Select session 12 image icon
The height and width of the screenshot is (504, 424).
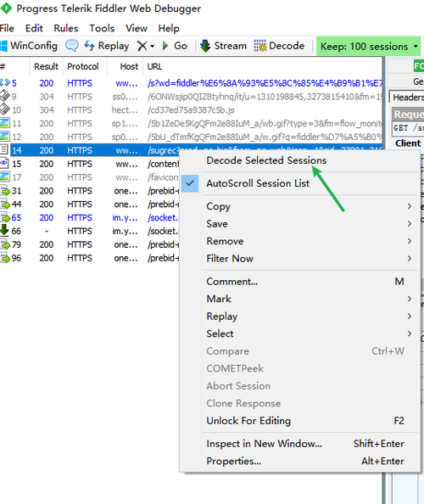[5, 137]
